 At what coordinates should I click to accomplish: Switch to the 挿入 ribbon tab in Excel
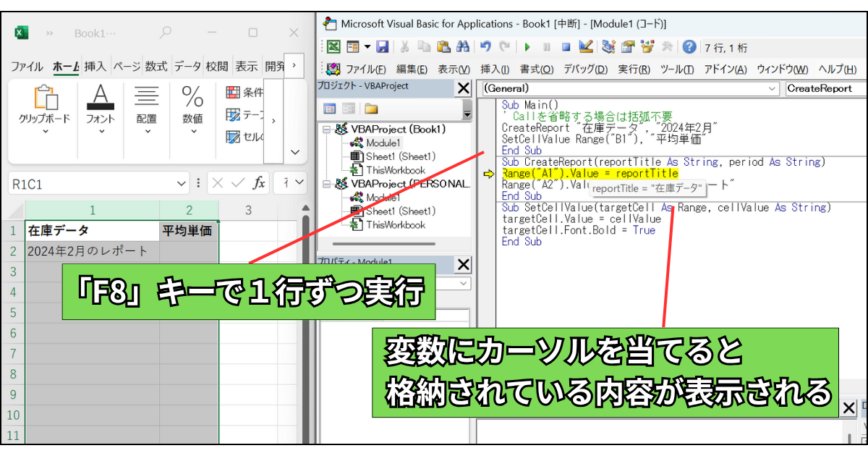point(95,67)
